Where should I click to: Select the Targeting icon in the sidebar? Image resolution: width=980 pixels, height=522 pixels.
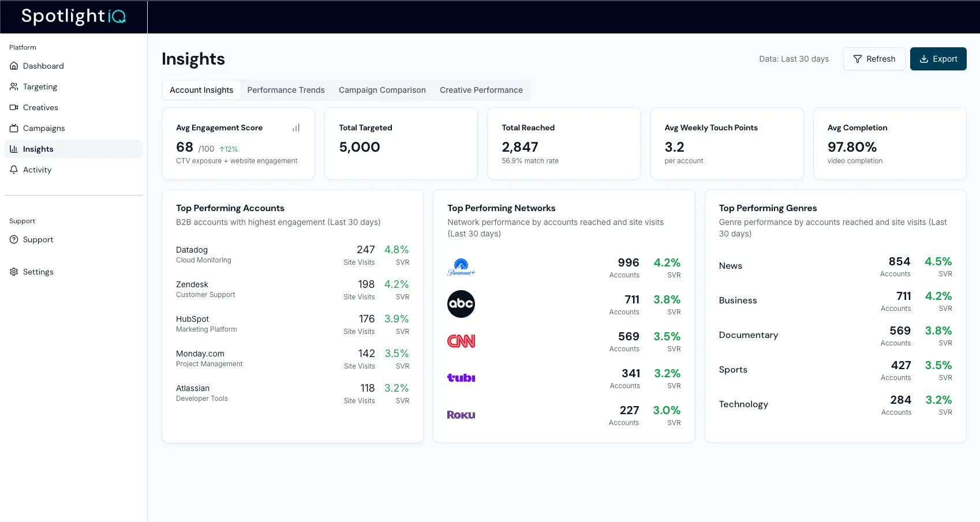(x=14, y=87)
